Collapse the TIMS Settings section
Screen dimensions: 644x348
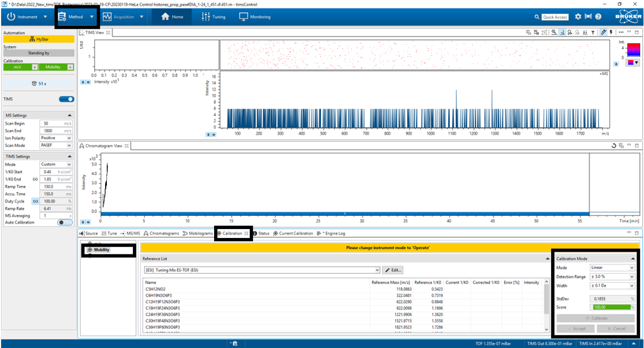70,157
